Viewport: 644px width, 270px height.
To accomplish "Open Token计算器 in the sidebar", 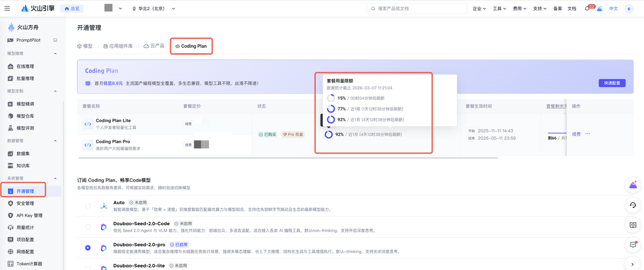I will 29,263.
